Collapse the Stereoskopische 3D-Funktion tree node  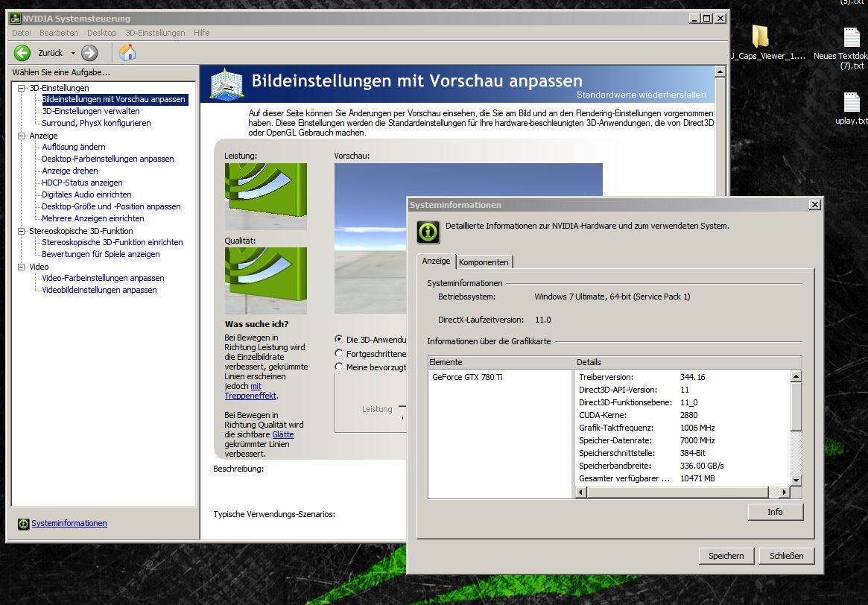pos(22,231)
